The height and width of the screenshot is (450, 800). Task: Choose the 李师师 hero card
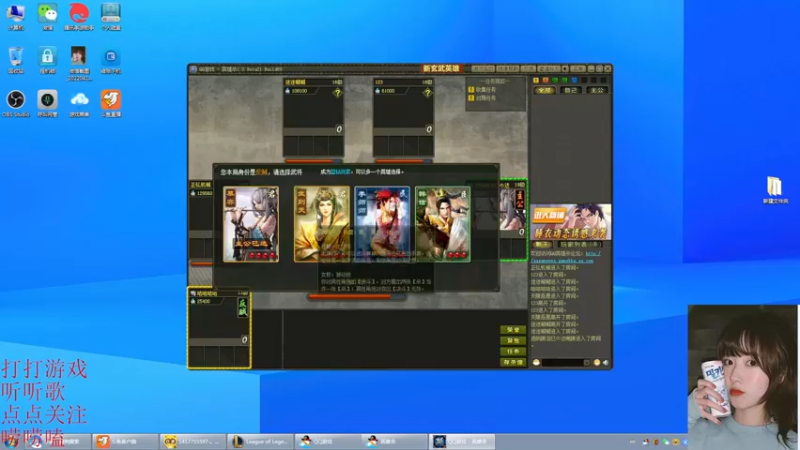[x=382, y=224]
